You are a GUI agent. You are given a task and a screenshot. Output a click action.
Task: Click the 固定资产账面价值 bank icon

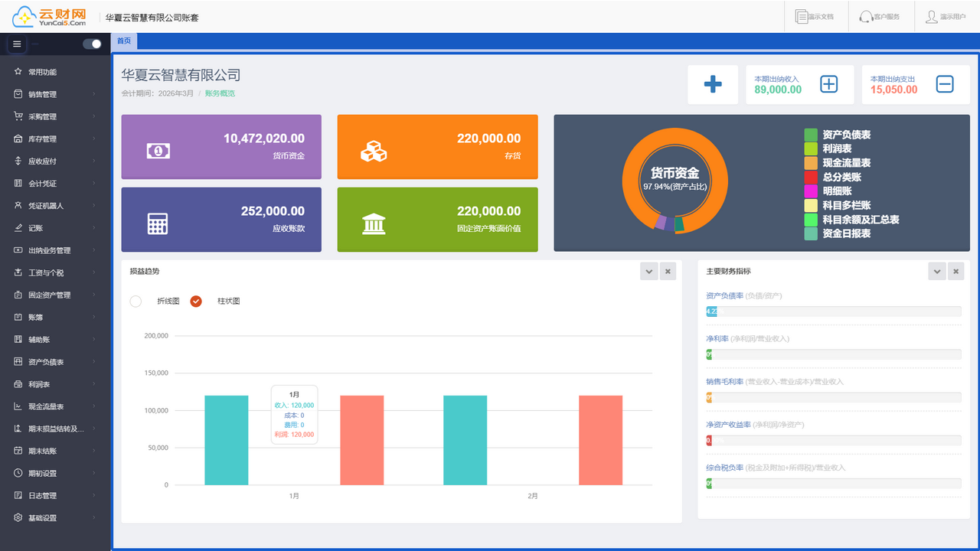click(374, 223)
